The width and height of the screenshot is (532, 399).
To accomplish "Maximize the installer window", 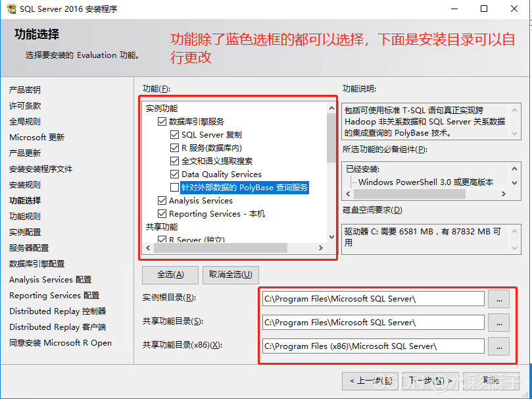I will coord(484,9).
